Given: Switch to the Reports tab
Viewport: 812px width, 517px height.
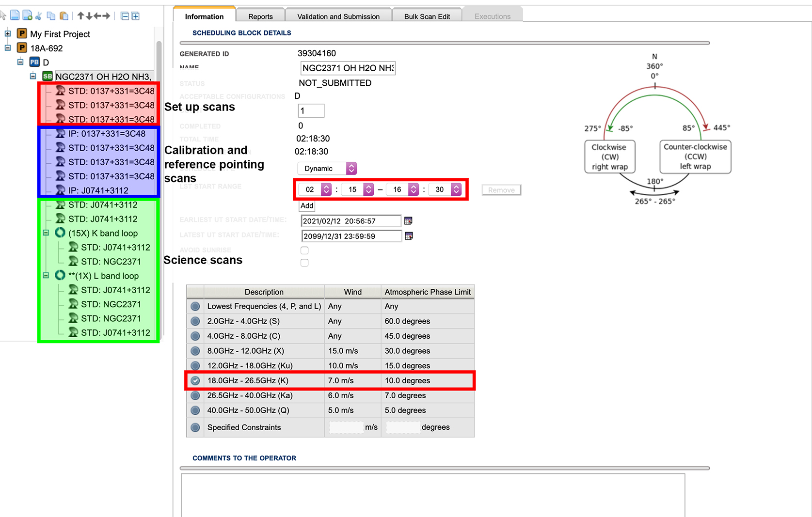Looking at the screenshot, I should click(x=260, y=16).
